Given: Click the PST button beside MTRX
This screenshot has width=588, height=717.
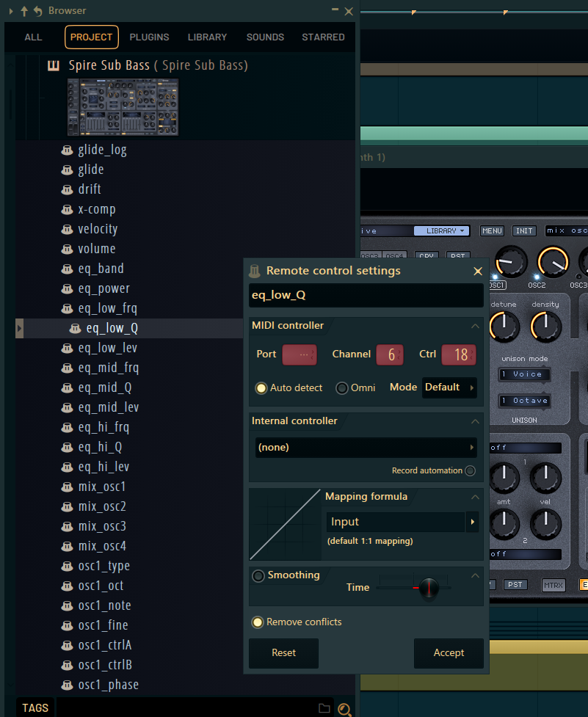Looking at the screenshot, I should pyautogui.click(x=515, y=585).
